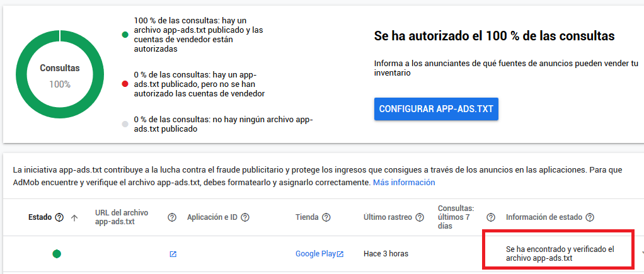Image resolution: width=644 pixels, height=274 pixels.
Task: Show help for Información de estado column
Action: pyautogui.click(x=590, y=218)
